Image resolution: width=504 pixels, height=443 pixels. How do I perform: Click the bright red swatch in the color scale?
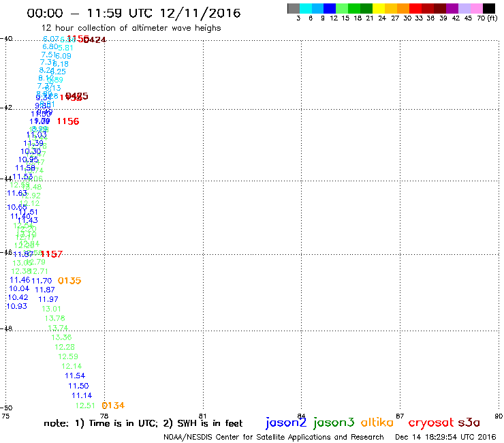click(x=415, y=8)
